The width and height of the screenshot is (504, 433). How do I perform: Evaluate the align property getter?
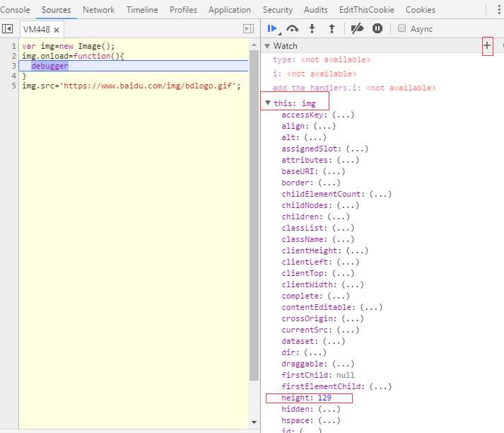(x=324, y=126)
